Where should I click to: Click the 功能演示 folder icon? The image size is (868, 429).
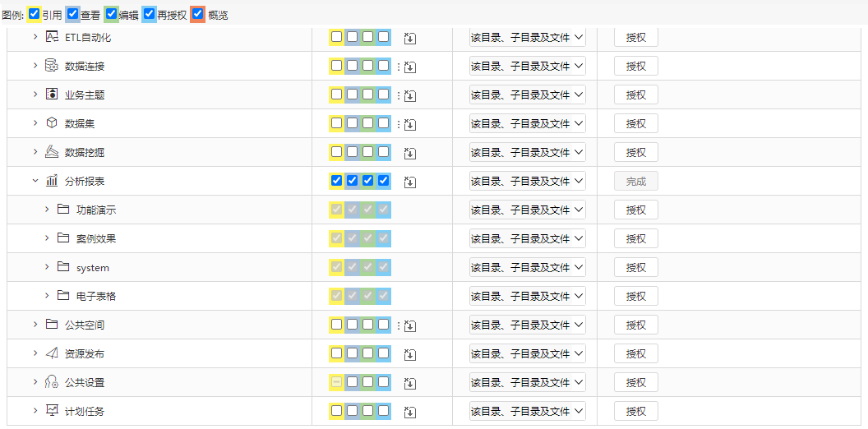[x=63, y=210]
